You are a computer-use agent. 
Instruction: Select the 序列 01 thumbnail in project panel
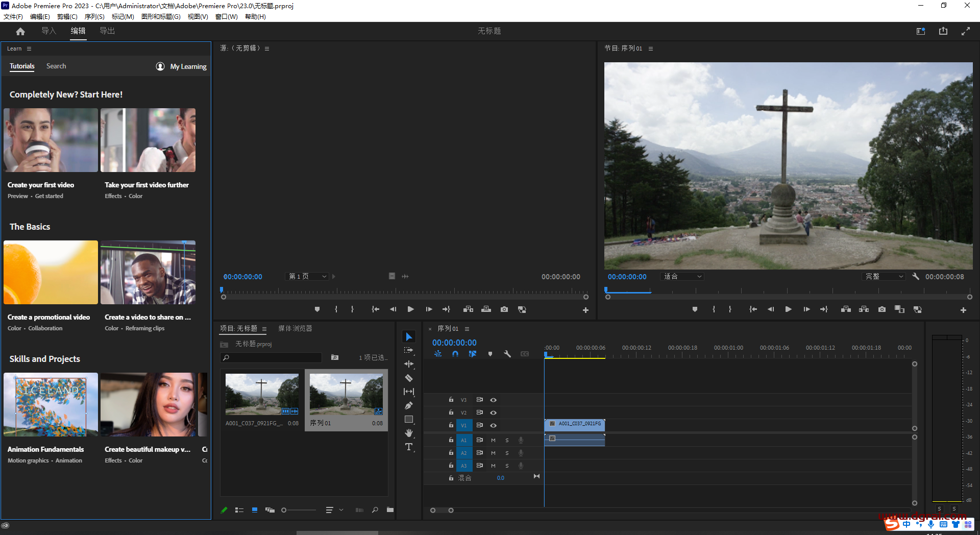[x=346, y=394]
